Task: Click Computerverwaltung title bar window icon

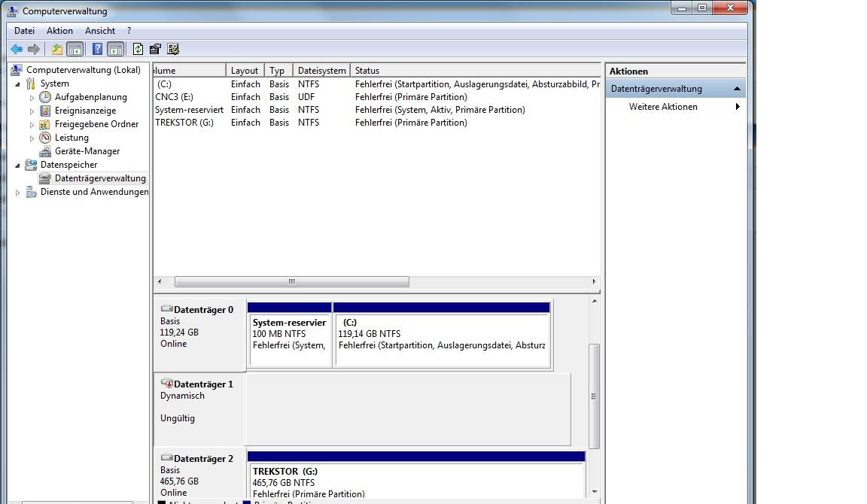Action: click(14, 11)
